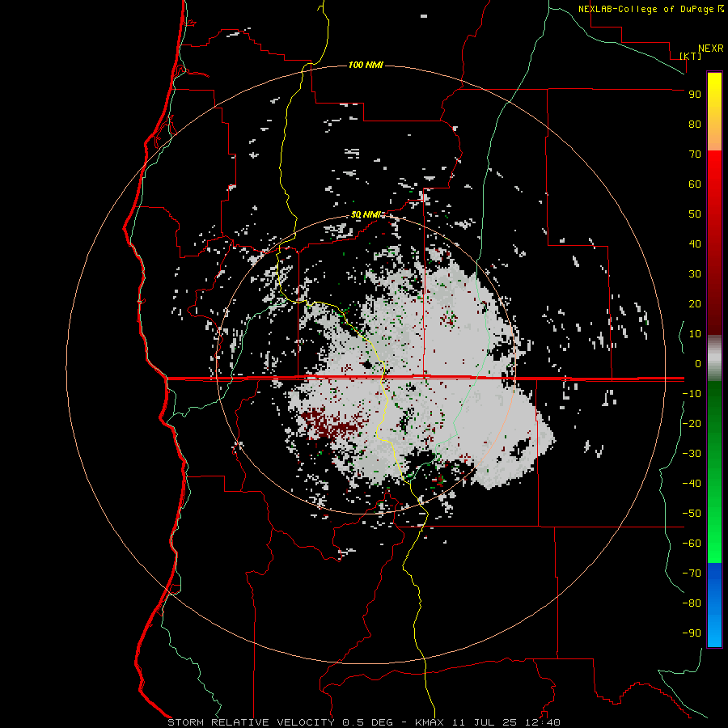Click the "KMAX" station identifier
This screenshot has width=728, height=728.
(x=429, y=722)
